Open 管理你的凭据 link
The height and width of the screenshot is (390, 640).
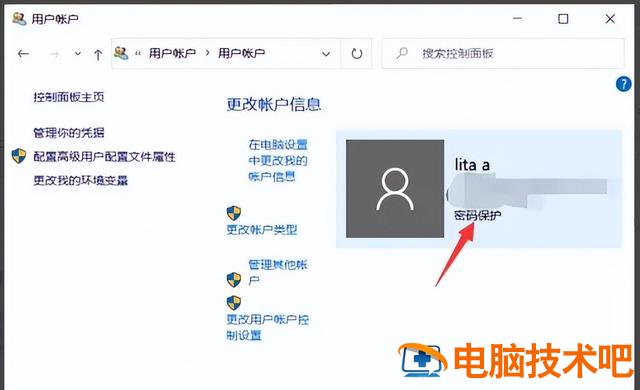(x=69, y=133)
